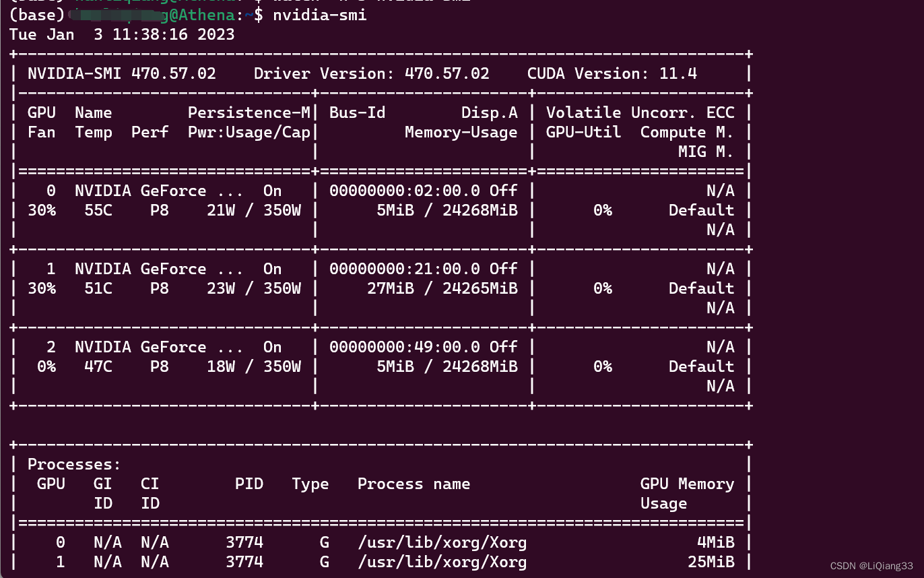The width and height of the screenshot is (924, 578).
Task: Click the PID column header
Action: coord(249,484)
